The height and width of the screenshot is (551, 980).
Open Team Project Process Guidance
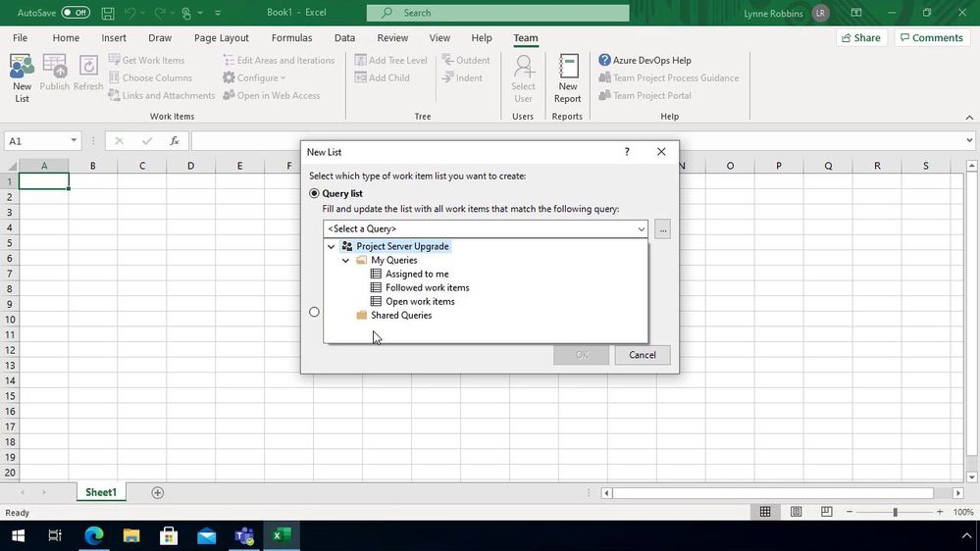click(x=669, y=77)
